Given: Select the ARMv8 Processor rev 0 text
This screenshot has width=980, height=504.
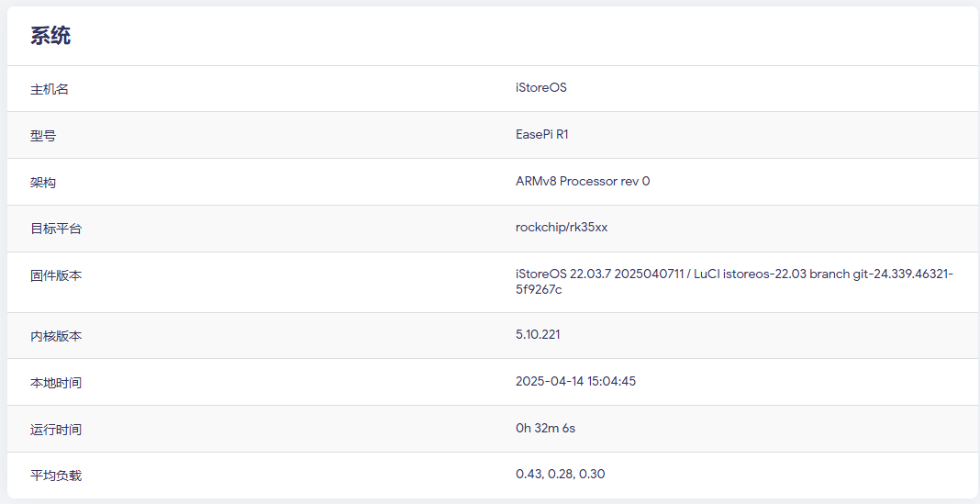Looking at the screenshot, I should pyautogui.click(x=583, y=182).
